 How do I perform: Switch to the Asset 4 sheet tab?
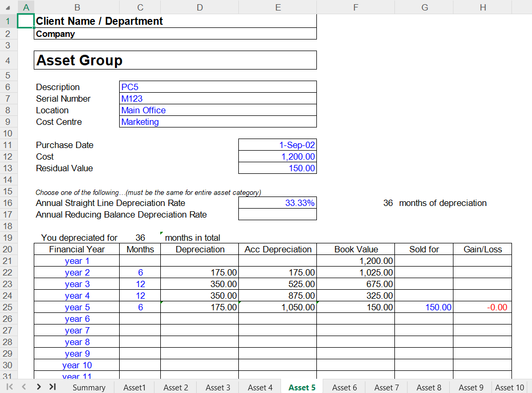tap(260, 387)
